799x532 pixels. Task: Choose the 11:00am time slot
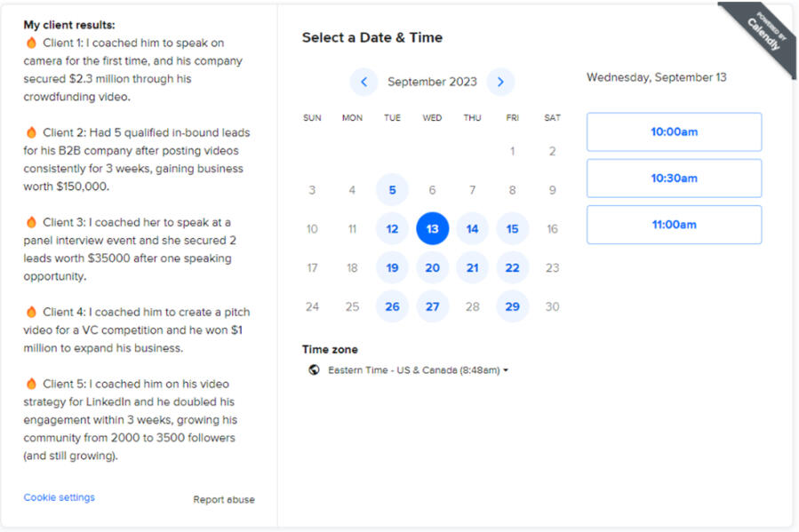pyautogui.click(x=674, y=224)
